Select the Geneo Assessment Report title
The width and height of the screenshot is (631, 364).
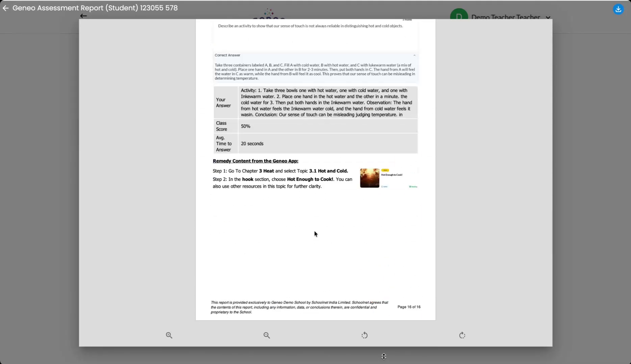95,8
